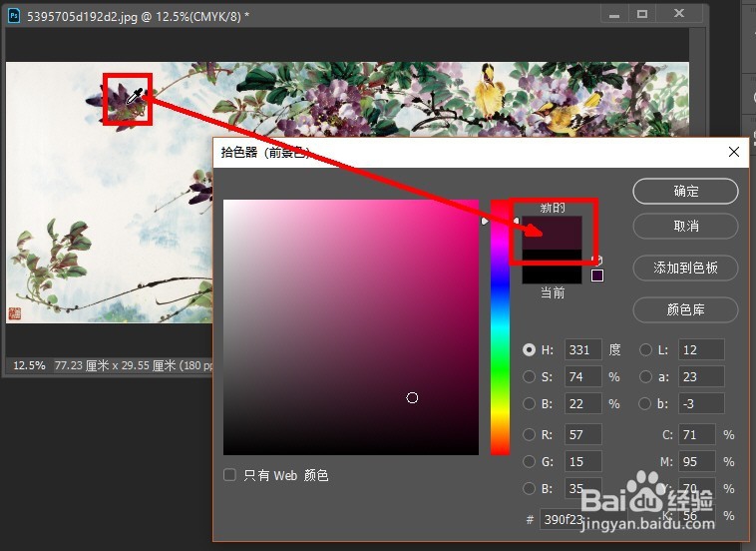Close the 拾色器 color picker dialog
This screenshot has height=551, width=756.
pyautogui.click(x=734, y=152)
